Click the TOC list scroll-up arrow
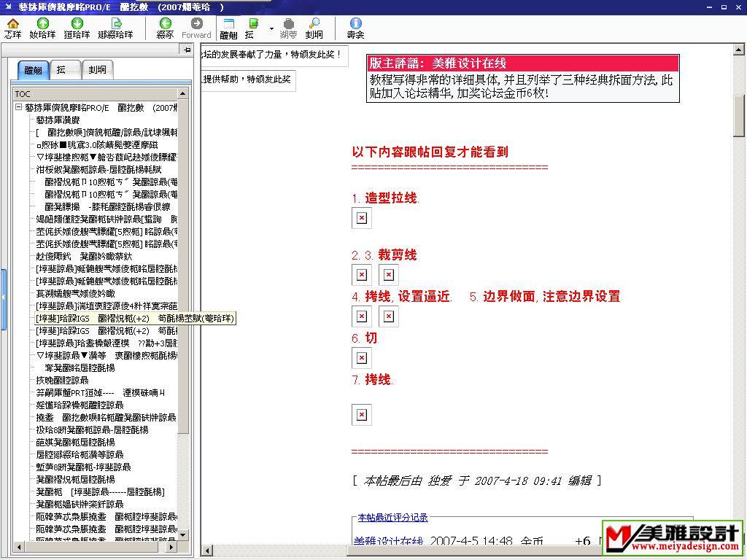 pos(183,94)
